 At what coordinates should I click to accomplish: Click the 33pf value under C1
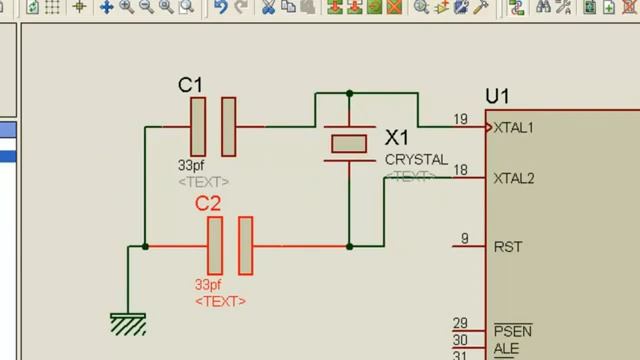191,165
